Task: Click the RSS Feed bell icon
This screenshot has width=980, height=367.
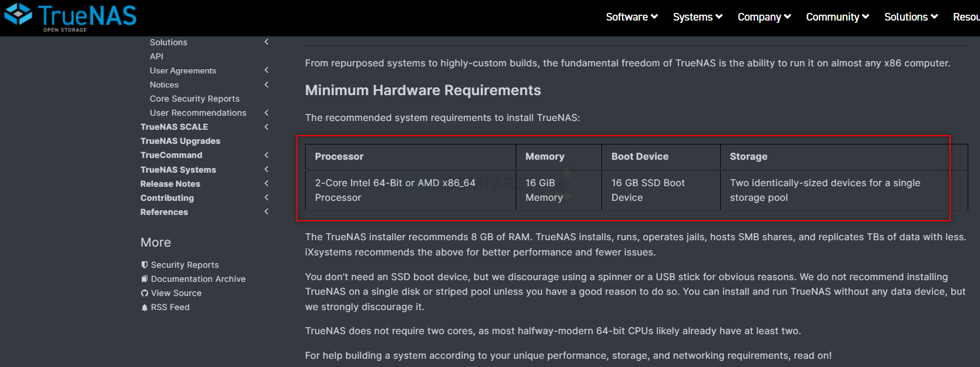Action: pyautogui.click(x=145, y=307)
